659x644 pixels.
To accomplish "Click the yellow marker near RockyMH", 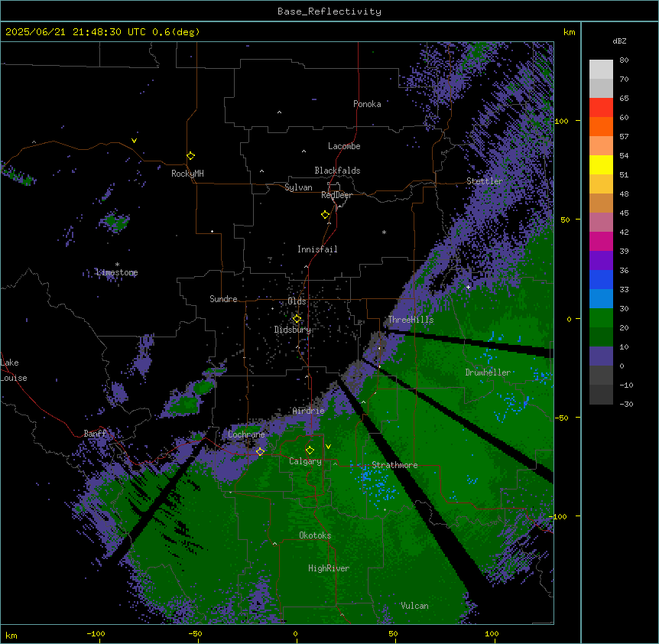I will [190, 155].
